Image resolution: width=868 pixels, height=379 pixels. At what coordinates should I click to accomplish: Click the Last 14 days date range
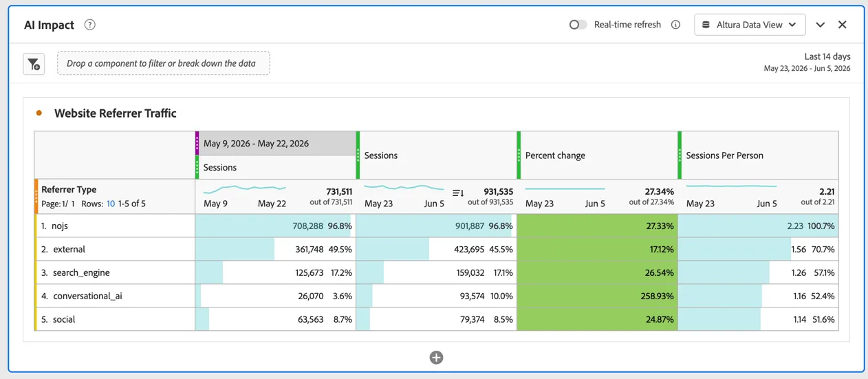point(807,62)
